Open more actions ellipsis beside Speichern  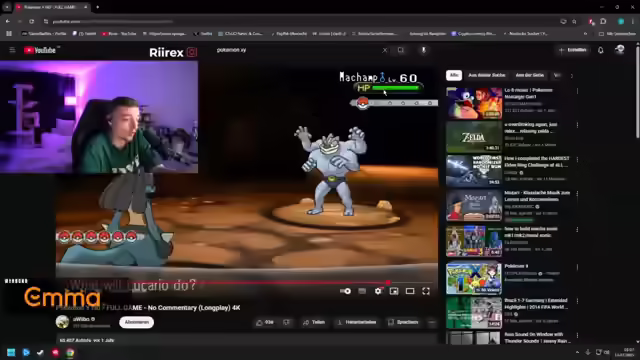(x=432, y=322)
